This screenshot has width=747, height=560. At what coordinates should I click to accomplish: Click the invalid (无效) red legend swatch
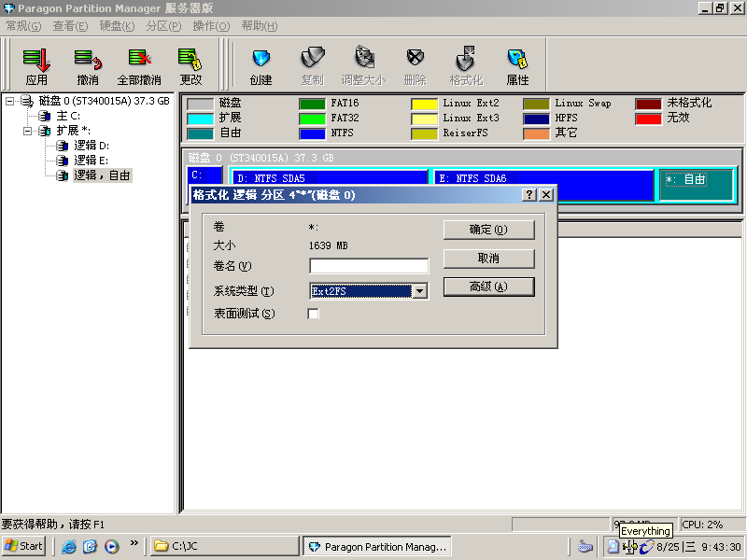tap(648, 119)
